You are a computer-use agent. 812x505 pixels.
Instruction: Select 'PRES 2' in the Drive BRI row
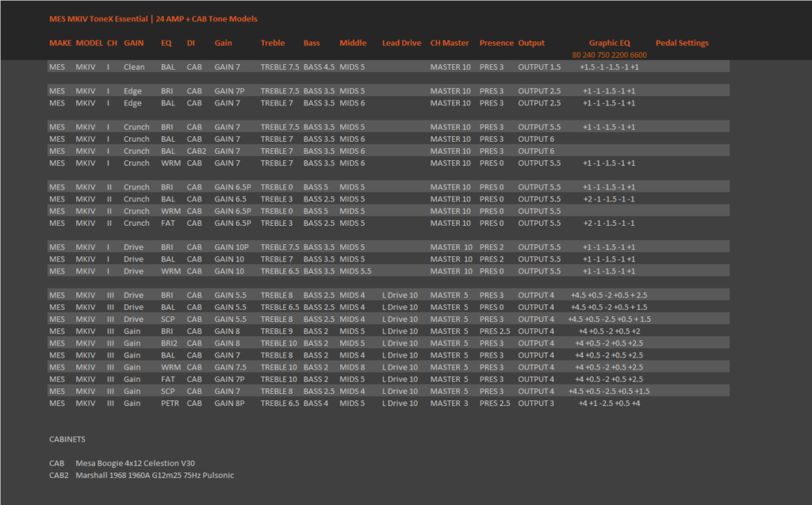click(x=492, y=247)
